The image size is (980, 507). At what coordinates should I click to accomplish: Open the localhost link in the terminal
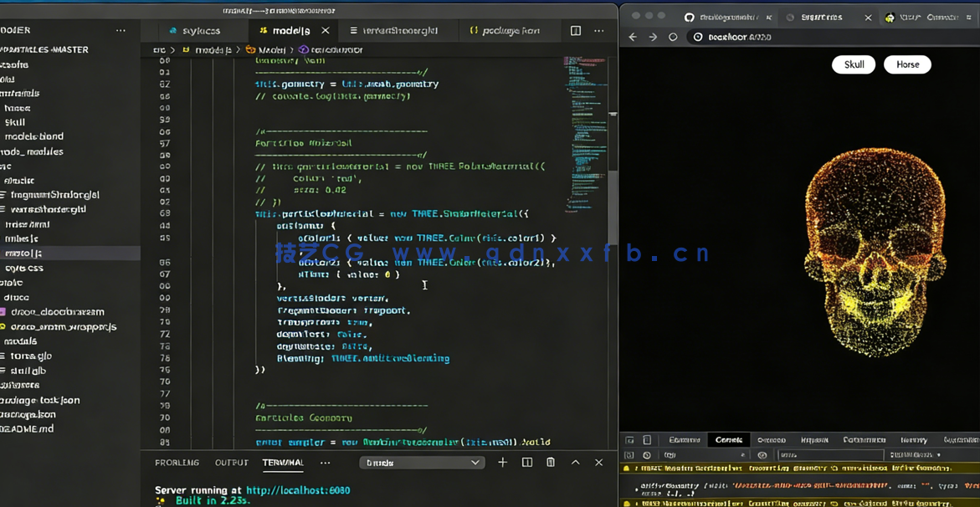click(298, 490)
